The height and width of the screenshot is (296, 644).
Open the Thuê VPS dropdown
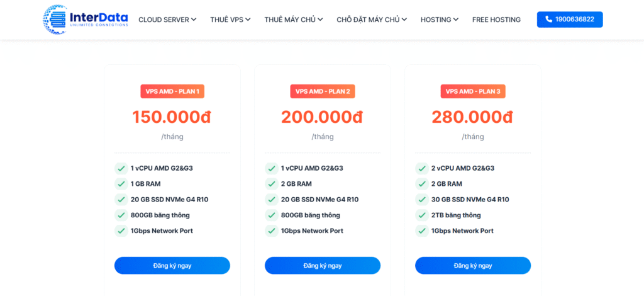(231, 20)
